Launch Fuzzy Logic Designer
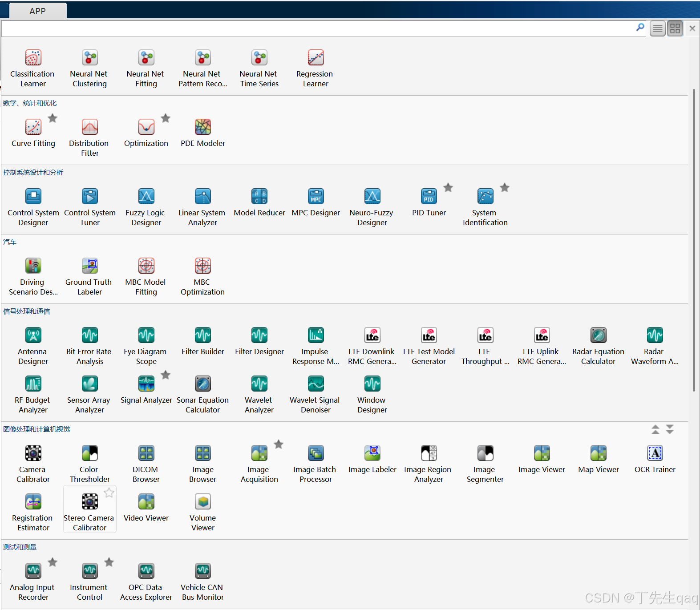Image resolution: width=700 pixels, height=610 pixels. tap(146, 207)
